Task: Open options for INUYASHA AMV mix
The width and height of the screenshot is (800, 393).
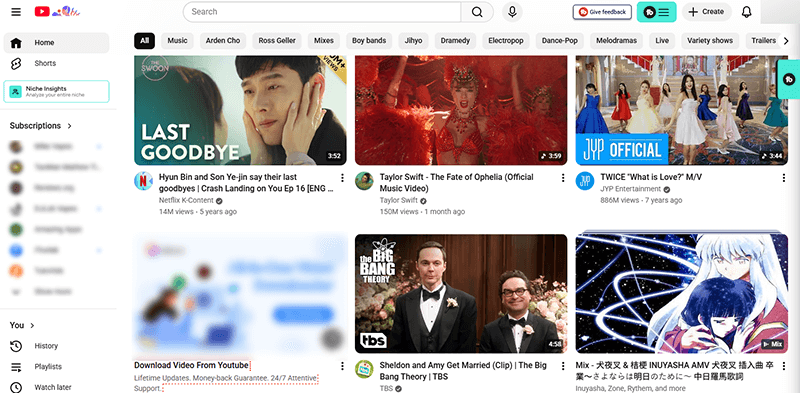Action: [x=784, y=366]
